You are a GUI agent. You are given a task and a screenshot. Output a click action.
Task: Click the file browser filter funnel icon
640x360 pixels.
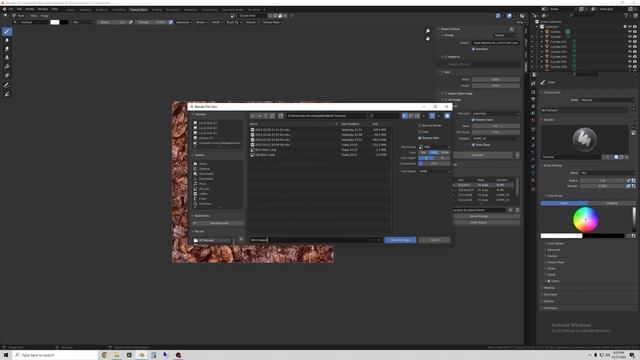(432, 116)
